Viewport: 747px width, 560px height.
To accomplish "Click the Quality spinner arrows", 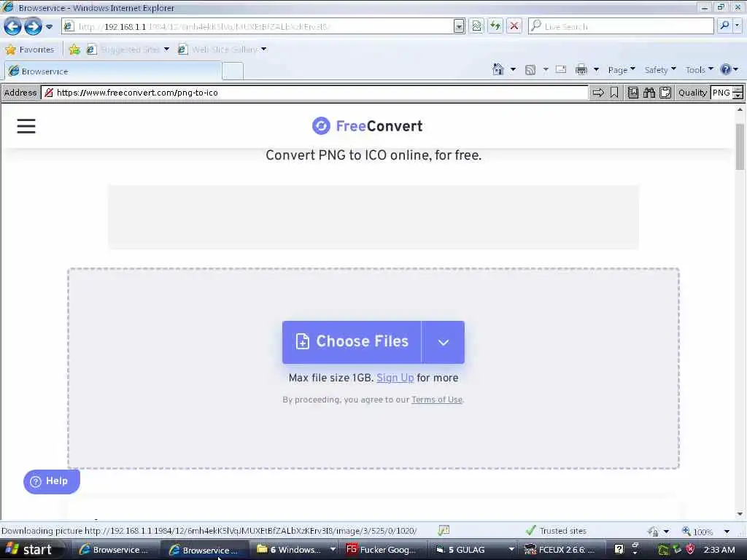I will click(738, 93).
